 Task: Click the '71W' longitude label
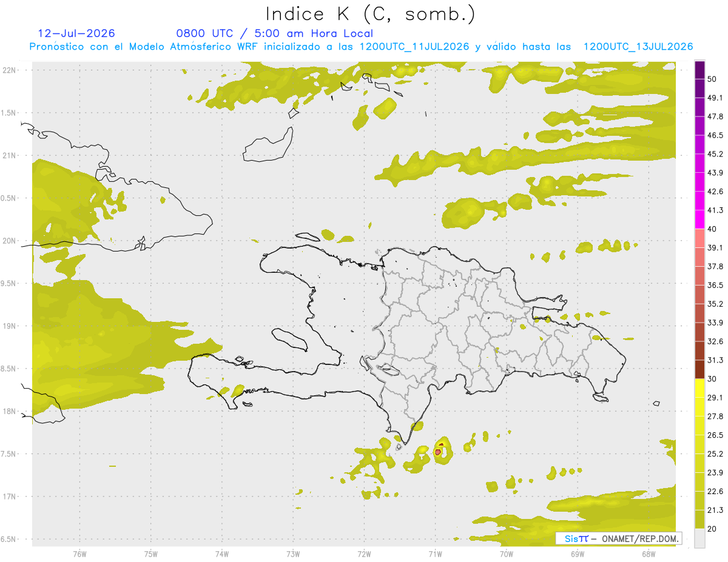point(435,554)
